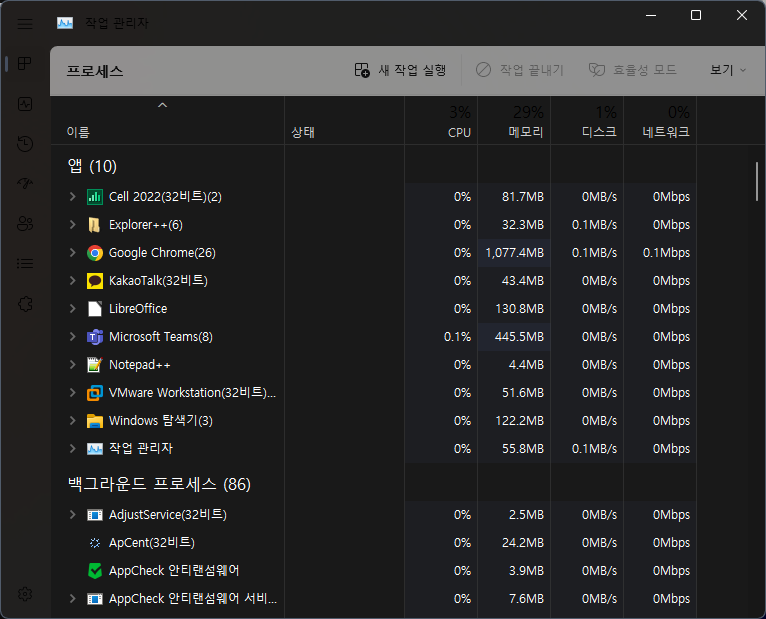This screenshot has width=766, height=619.
Task: Click the ApCent process icon
Action: pyautogui.click(x=95, y=543)
